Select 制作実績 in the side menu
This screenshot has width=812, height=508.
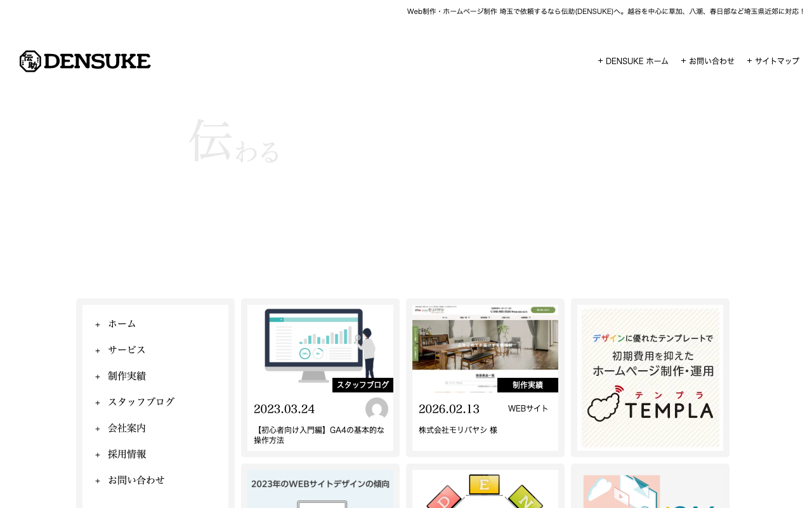(127, 376)
